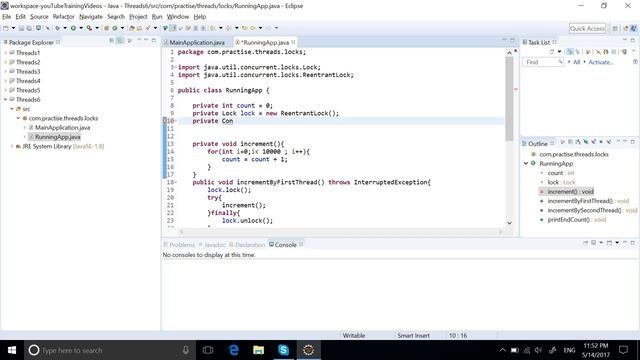Click the All filter link in Task List

click(576, 62)
